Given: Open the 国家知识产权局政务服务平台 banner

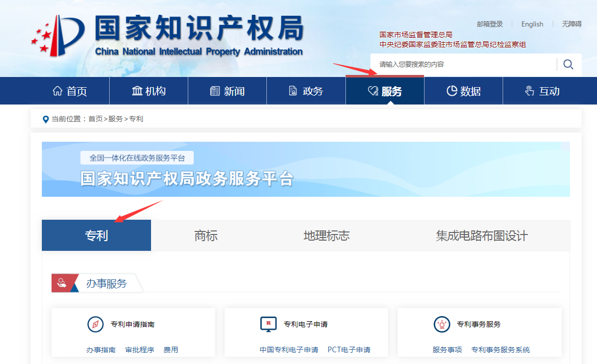Looking at the screenshot, I should (306, 169).
